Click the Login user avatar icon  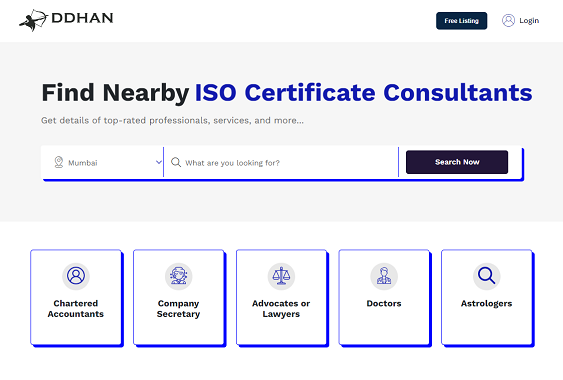[508, 20]
